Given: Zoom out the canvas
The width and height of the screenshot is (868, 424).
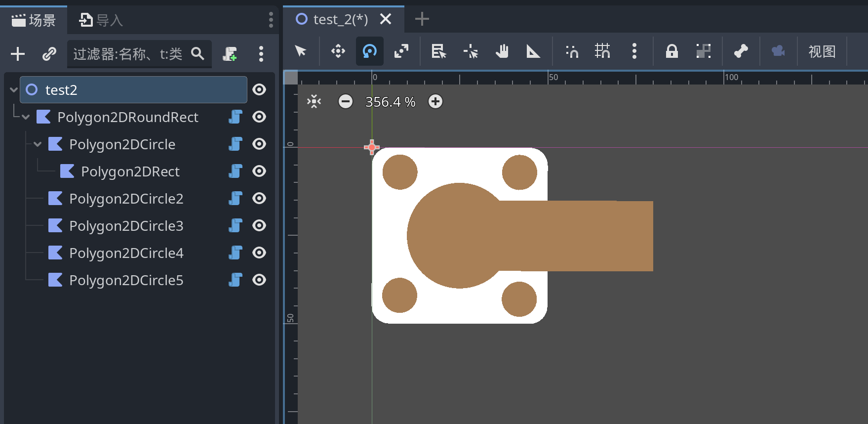Looking at the screenshot, I should tap(346, 101).
